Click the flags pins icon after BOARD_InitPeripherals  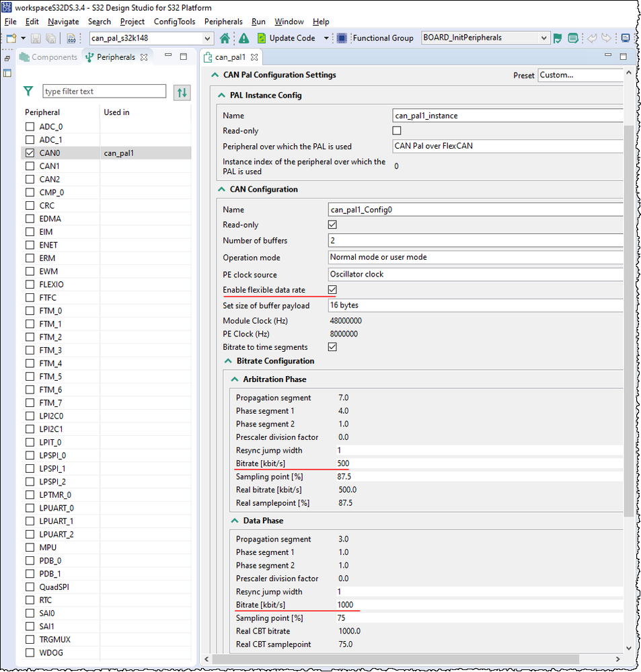tap(557, 38)
